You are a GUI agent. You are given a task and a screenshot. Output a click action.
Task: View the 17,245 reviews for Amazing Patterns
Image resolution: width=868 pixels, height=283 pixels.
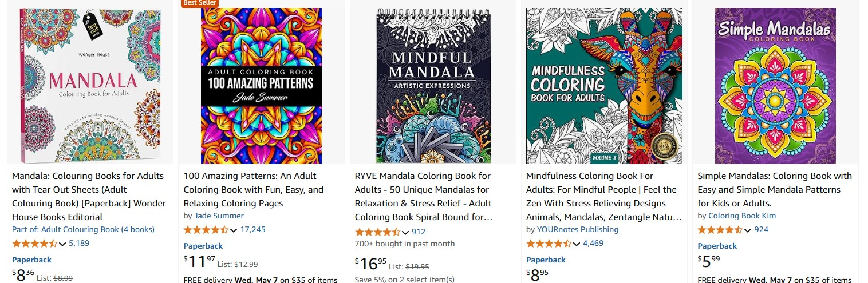(x=252, y=230)
